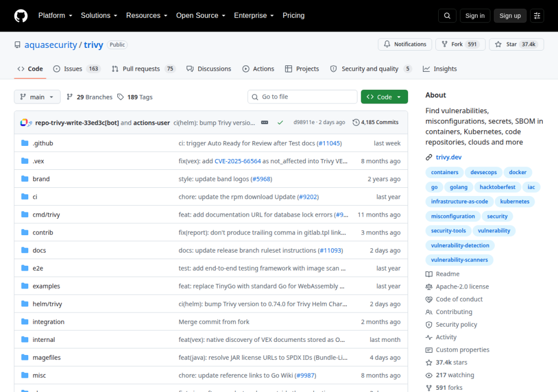The width and height of the screenshot is (558, 392).
Task: Click the watching eye icon
Action: [429, 375]
